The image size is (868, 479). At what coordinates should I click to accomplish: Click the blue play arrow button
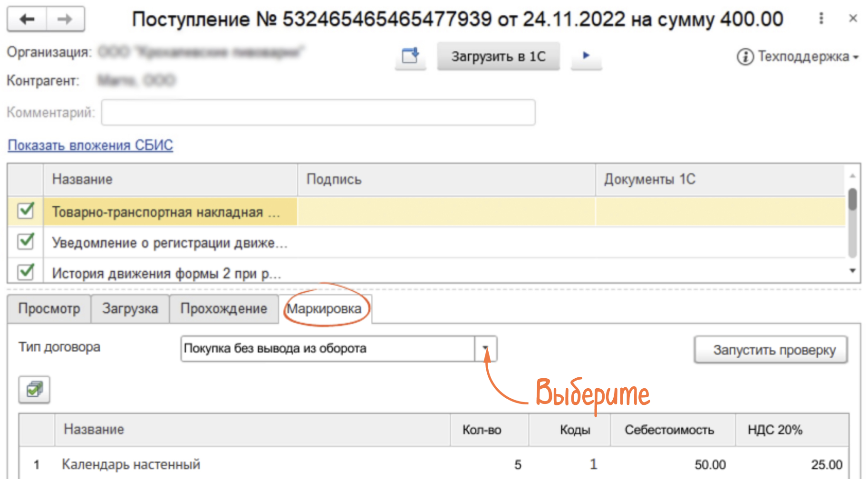click(586, 56)
